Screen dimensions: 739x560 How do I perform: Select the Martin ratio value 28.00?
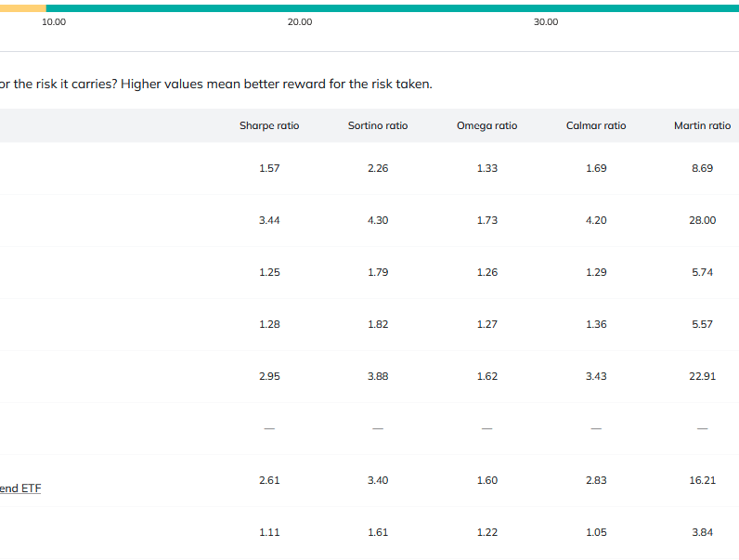coord(702,220)
